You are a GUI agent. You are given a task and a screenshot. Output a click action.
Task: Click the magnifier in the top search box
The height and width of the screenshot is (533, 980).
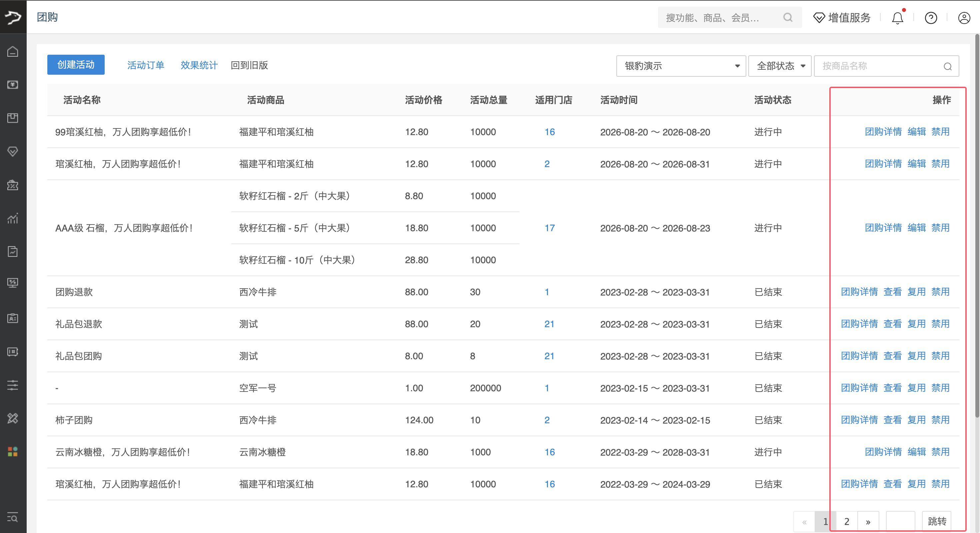(788, 18)
